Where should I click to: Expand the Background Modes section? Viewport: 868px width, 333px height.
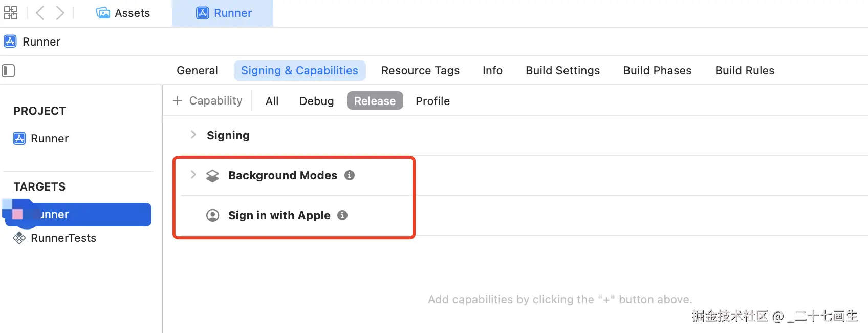[193, 175]
